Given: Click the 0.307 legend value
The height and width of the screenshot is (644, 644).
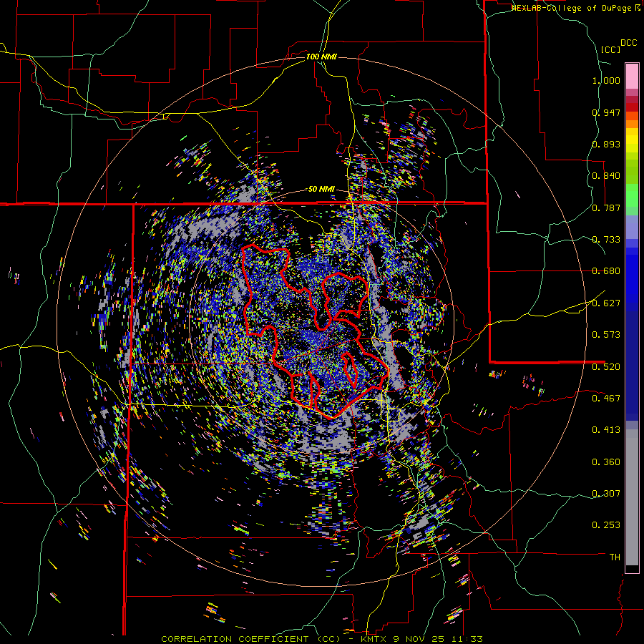Looking at the screenshot, I should (x=606, y=494).
